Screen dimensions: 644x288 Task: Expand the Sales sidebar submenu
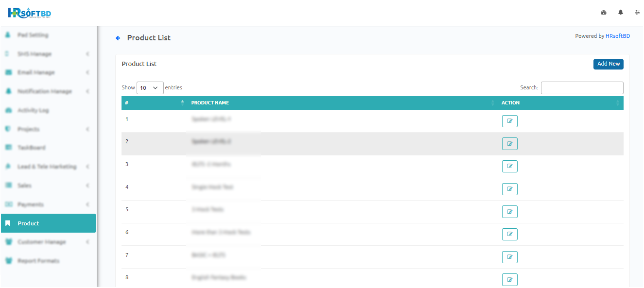click(48, 186)
